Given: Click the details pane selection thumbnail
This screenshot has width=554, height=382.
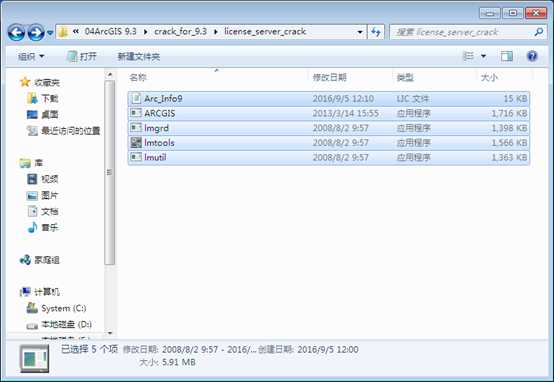Looking at the screenshot, I should (x=34, y=358).
